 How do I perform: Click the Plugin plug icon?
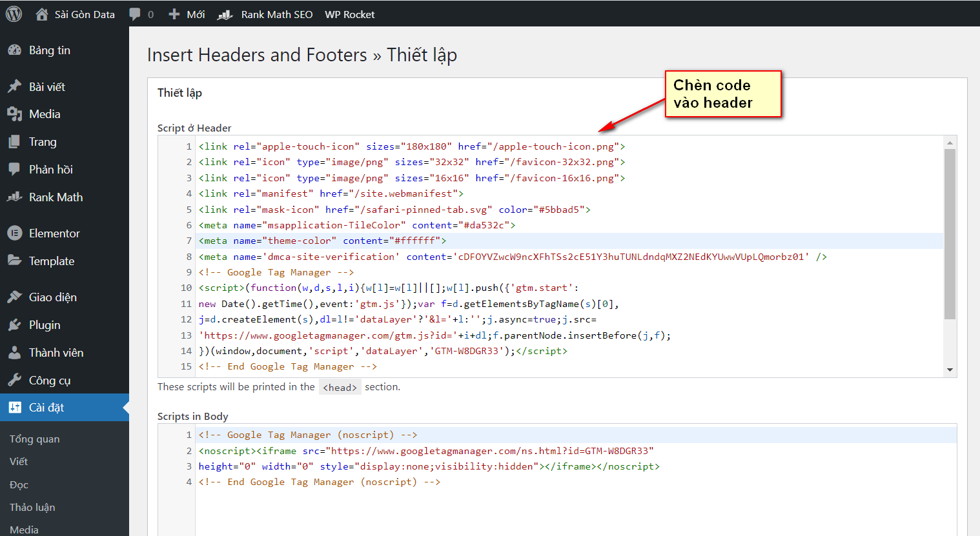(x=14, y=325)
